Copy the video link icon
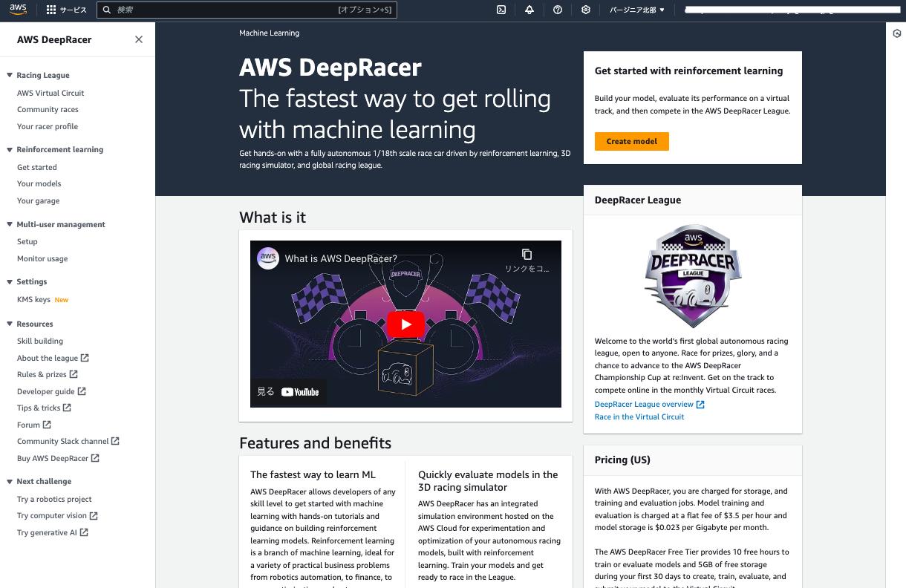 527,255
